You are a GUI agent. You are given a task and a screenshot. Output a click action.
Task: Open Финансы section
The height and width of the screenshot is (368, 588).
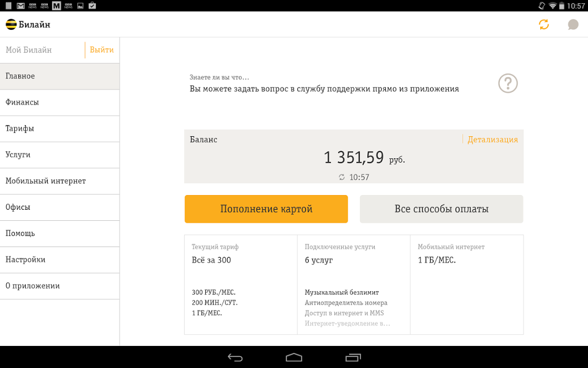[60, 103]
